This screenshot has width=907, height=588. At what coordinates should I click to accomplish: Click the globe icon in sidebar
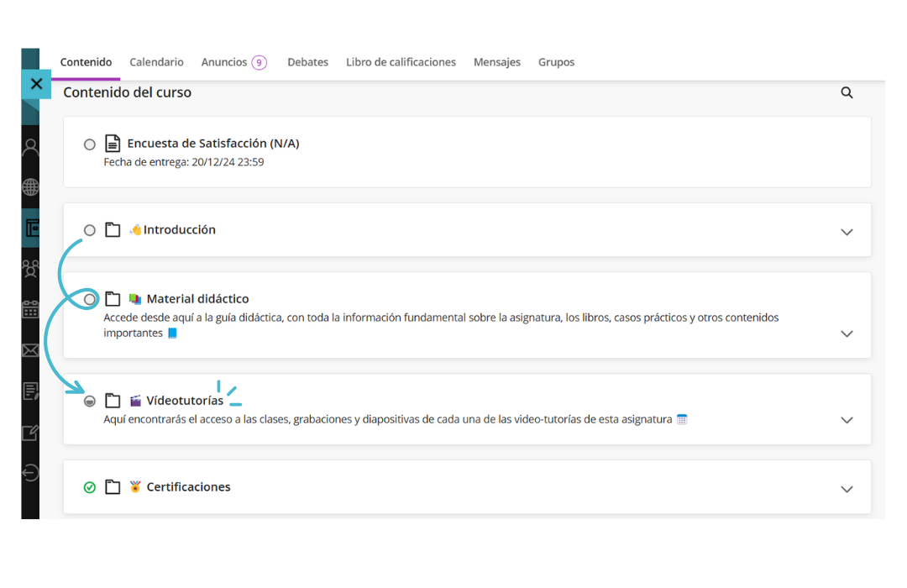pos(30,187)
